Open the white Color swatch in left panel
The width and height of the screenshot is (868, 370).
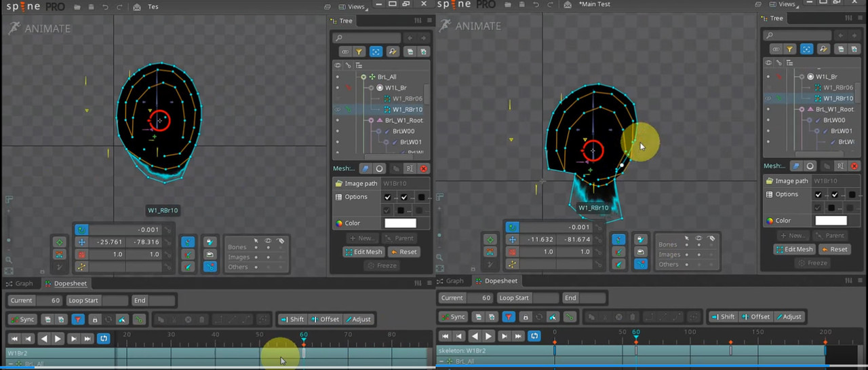(400, 223)
